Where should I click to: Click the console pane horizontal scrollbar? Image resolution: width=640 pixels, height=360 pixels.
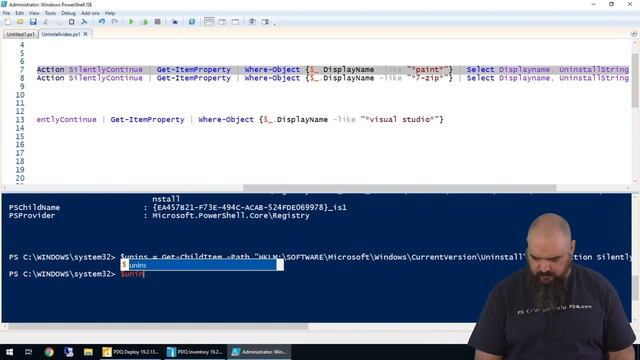point(158,326)
